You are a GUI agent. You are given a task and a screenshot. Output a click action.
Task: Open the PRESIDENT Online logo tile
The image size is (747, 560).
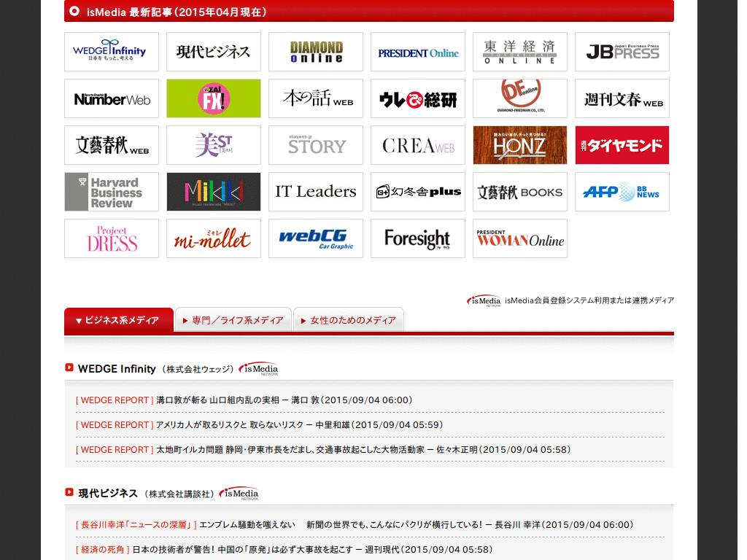(x=418, y=52)
